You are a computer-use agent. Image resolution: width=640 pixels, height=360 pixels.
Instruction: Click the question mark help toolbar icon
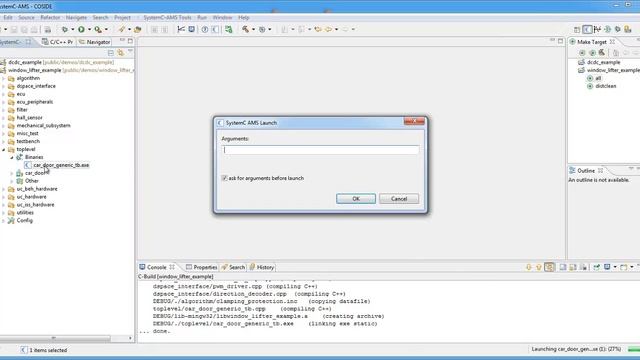click(205, 29)
